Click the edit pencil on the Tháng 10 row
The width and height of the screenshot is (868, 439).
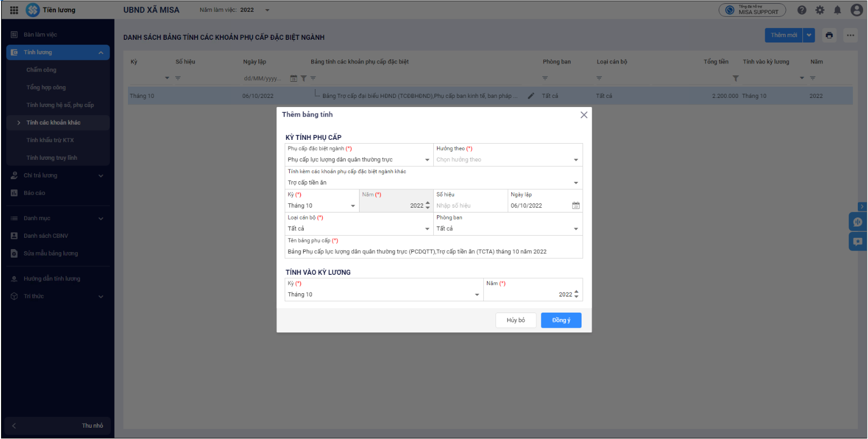(x=531, y=96)
